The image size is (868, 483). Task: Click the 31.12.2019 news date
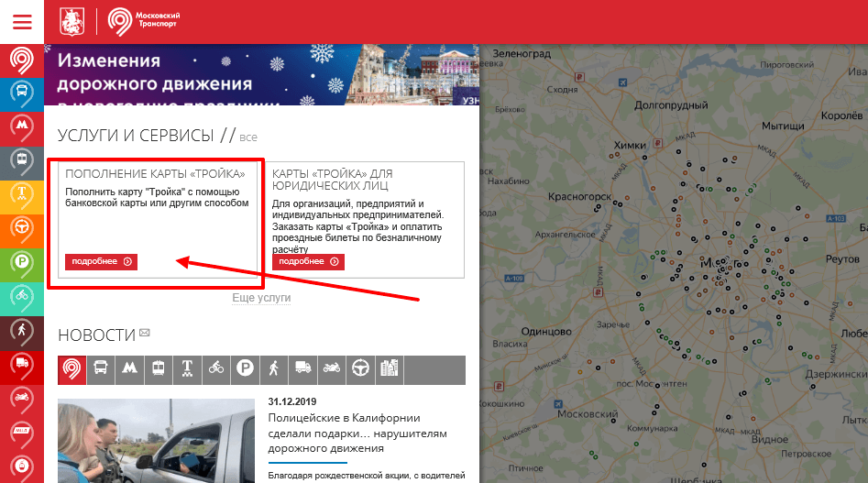tap(292, 401)
